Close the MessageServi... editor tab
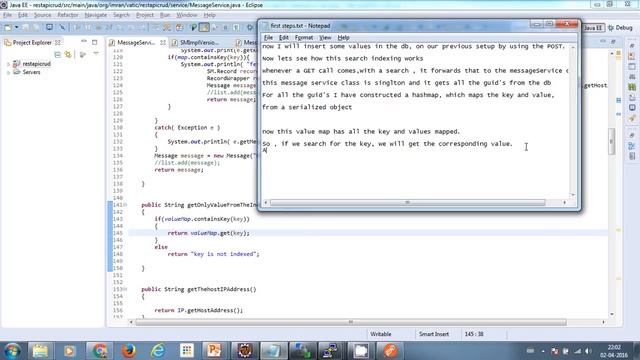 coord(163,42)
